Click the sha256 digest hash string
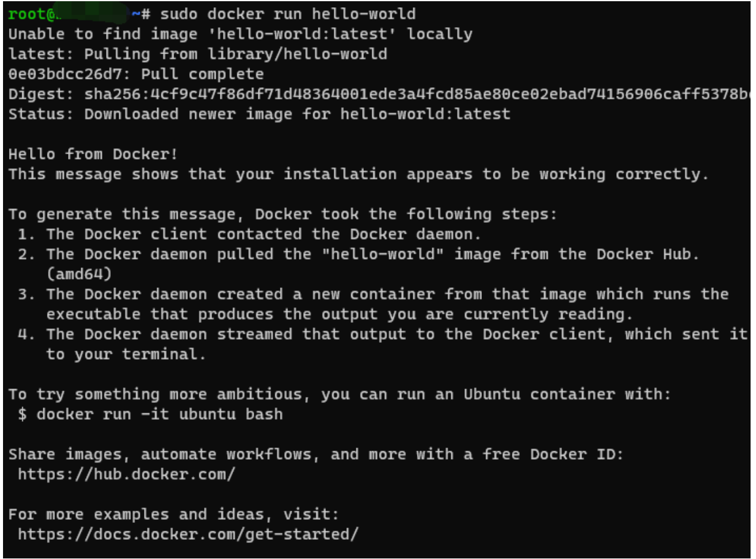The image size is (756, 559). [416, 94]
